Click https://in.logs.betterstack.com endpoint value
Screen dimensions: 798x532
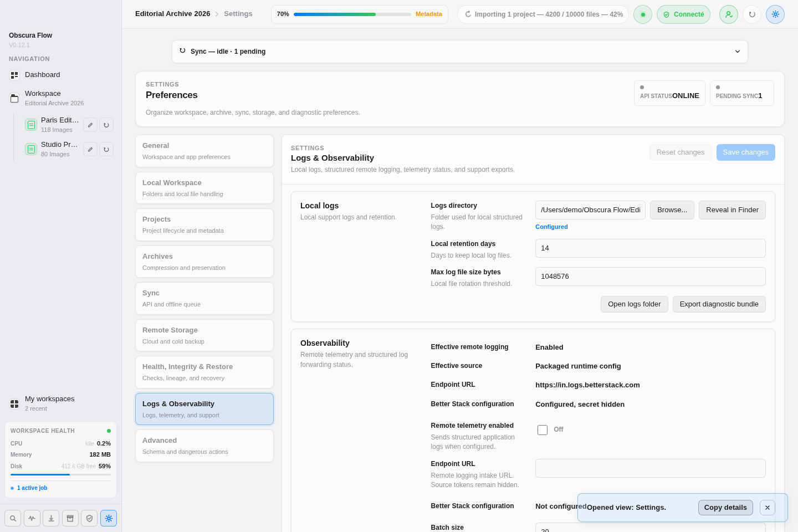pyautogui.click(x=587, y=385)
